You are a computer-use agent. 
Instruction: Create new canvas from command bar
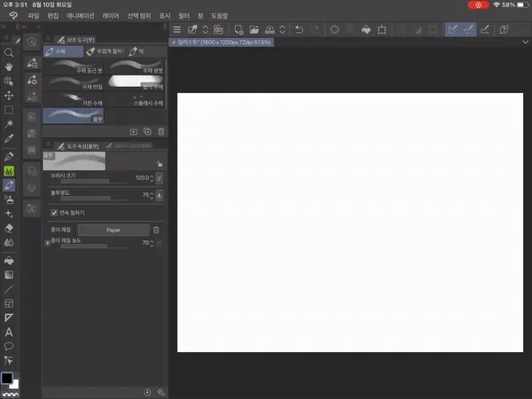pyautogui.click(x=239, y=29)
